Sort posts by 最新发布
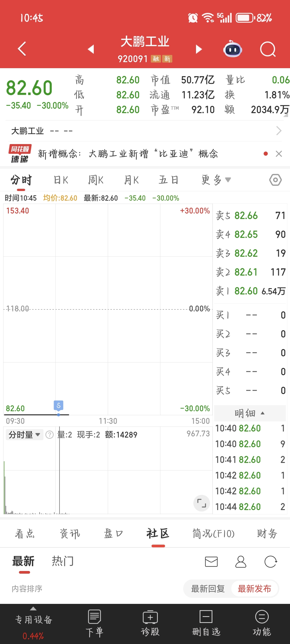Image resolution: width=290 pixels, height=644 pixels. point(254,589)
